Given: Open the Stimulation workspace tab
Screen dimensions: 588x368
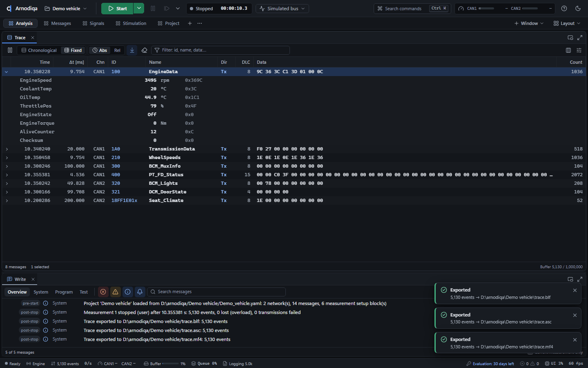Looking at the screenshot, I should [131, 23].
